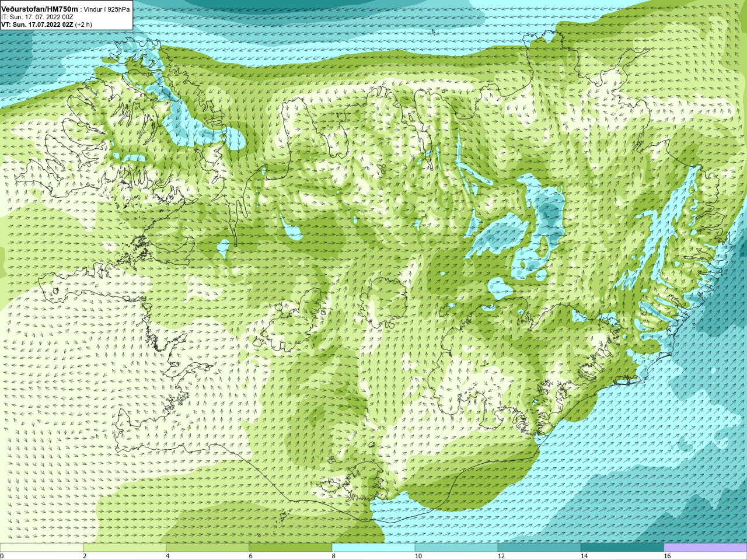
Task: Click the 8–10 light cyan legend swatch
Action: [373, 547]
